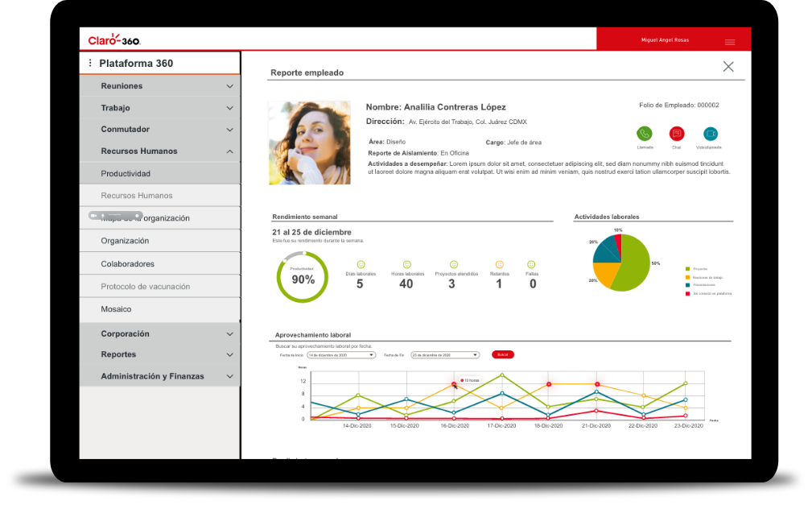Close the Reporte empleado panel

(728, 67)
